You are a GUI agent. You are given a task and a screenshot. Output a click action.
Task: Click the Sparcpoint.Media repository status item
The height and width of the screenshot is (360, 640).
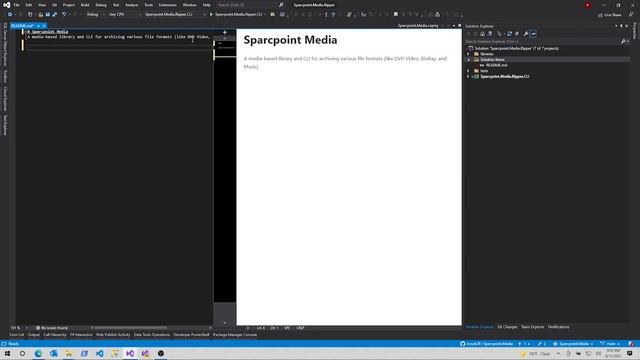[573, 344]
